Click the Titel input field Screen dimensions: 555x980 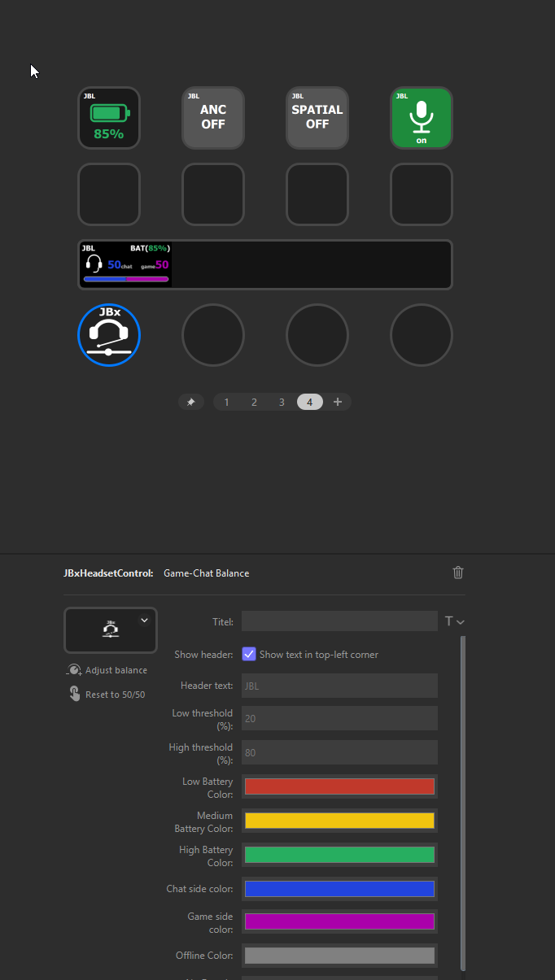339,621
